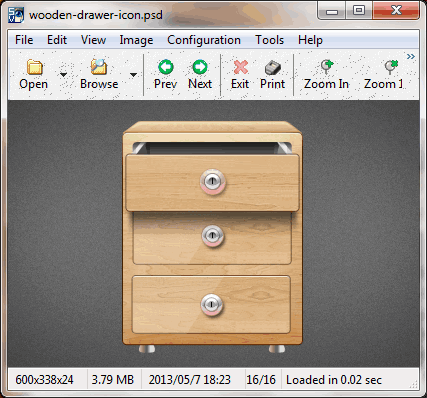
Task: Click the Browse toolbar icon
Action: coord(99,67)
